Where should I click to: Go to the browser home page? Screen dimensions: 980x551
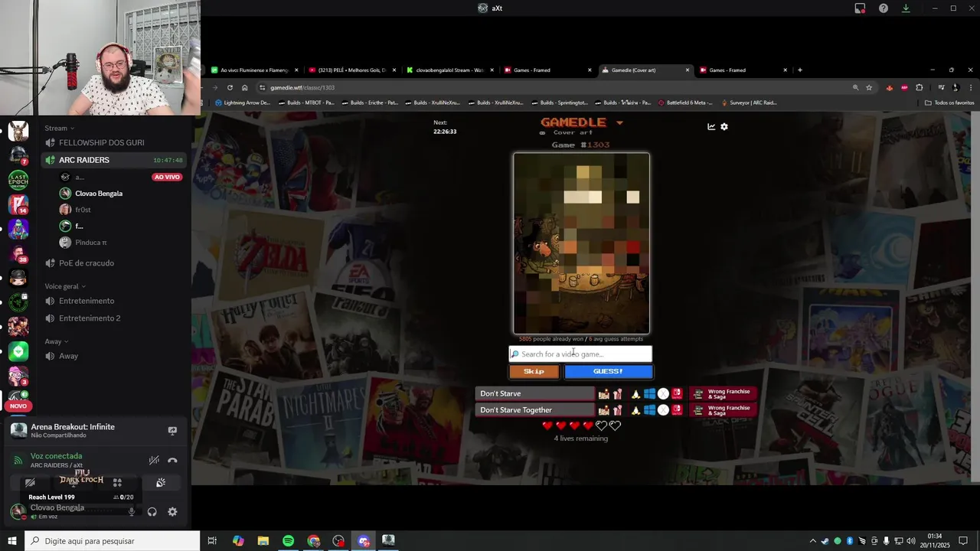(x=245, y=87)
